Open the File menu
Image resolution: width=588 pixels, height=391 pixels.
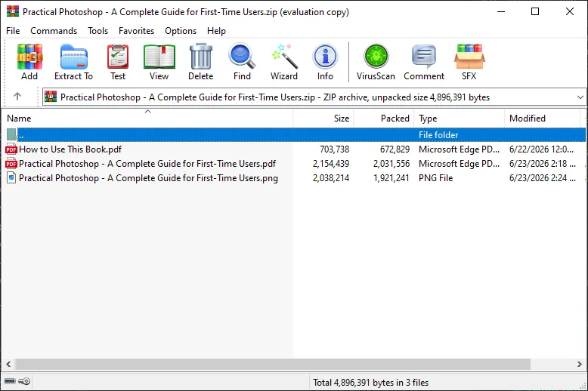[13, 31]
